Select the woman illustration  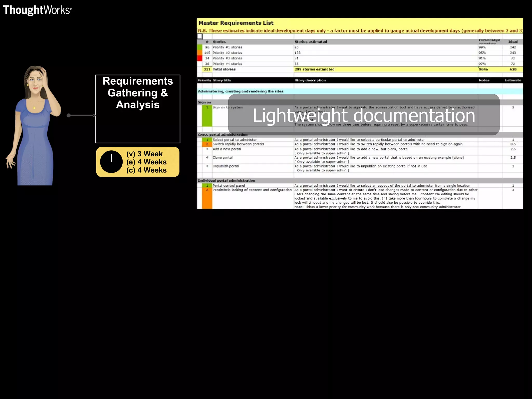[x=34, y=125]
